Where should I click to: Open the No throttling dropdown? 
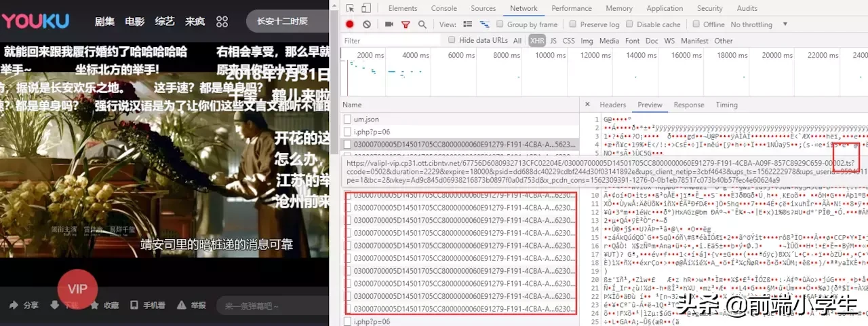point(759,24)
